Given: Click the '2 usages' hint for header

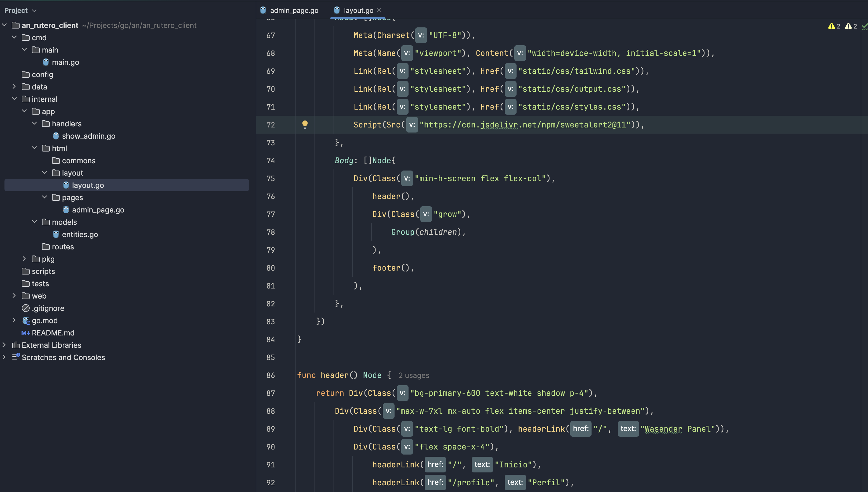Looking at the screenshot, I should point(414,375).
